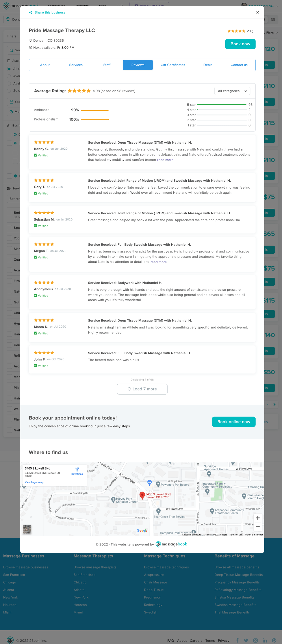Switch to the Services tab
Image resolution: width=282 pixels, height=644 pixels.
pyautogui.click(x=76, y=65)
